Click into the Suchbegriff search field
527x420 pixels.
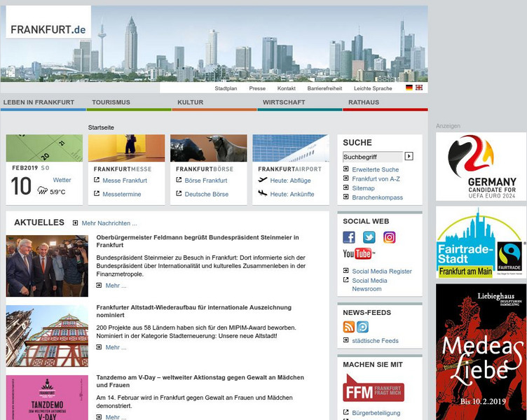[372, 157]
